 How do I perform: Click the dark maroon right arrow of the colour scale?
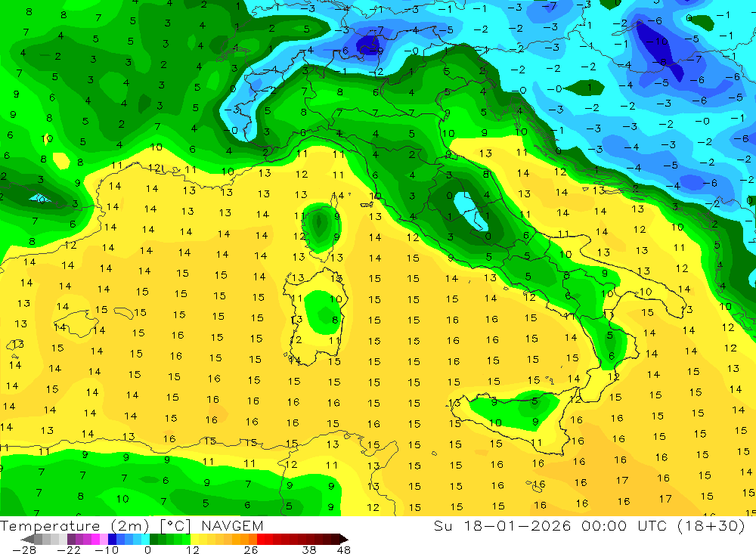tap(344, 539)
